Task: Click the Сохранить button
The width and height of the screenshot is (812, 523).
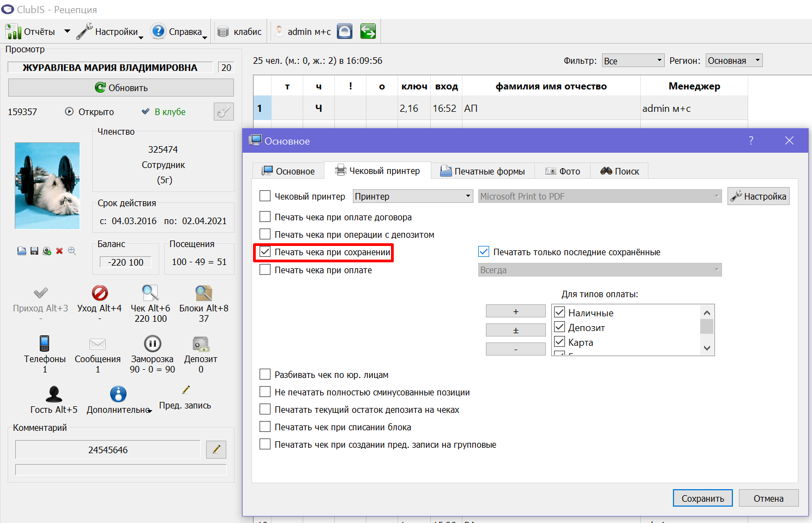Action: click(x=703, y=498)
